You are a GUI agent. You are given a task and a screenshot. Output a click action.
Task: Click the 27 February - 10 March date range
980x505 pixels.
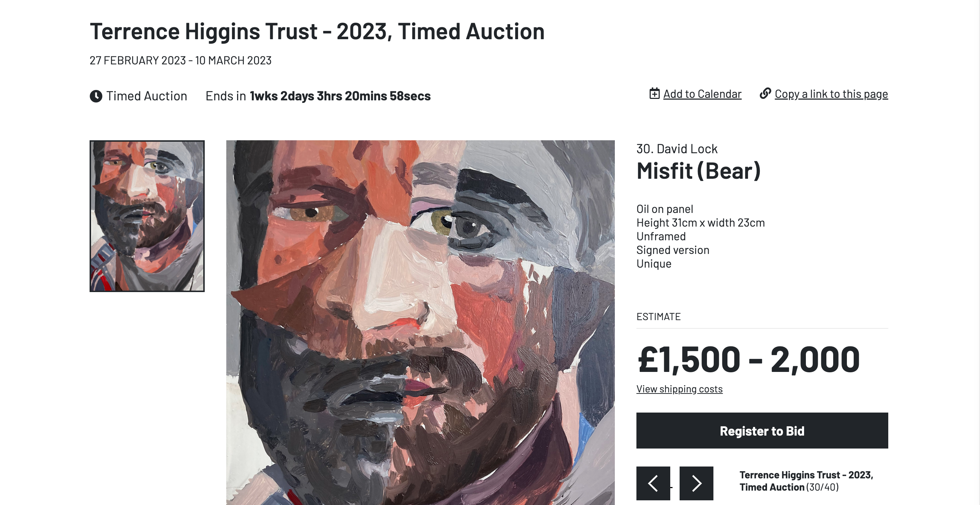(x=180, y=60)
